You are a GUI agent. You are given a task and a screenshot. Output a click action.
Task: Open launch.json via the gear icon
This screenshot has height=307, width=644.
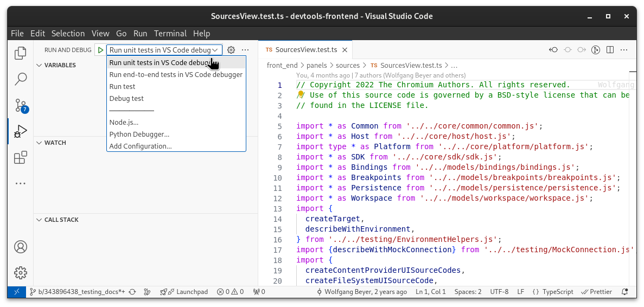[231, 50]
